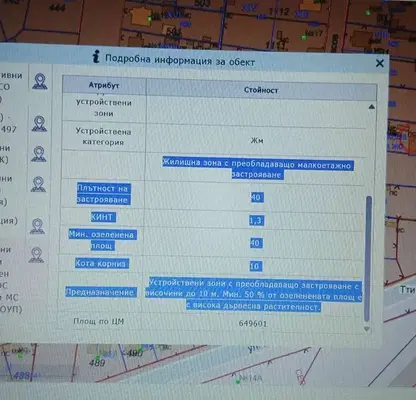Click the locate pin icon beside the row ending 497

point(39,123)
